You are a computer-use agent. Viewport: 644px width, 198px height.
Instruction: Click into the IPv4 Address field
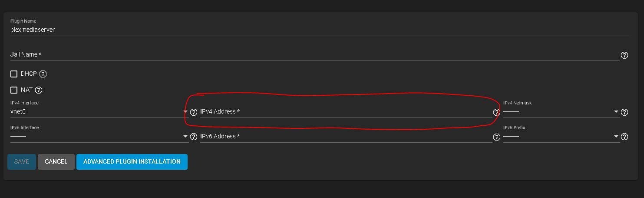[x=346, y=112]
